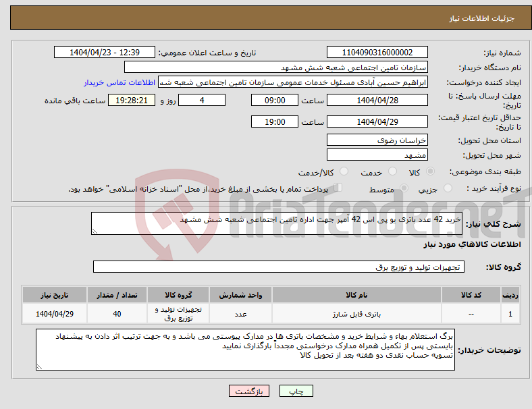Click the نام کالا column header
Screen dimensions: 532x409
point(356,295)
